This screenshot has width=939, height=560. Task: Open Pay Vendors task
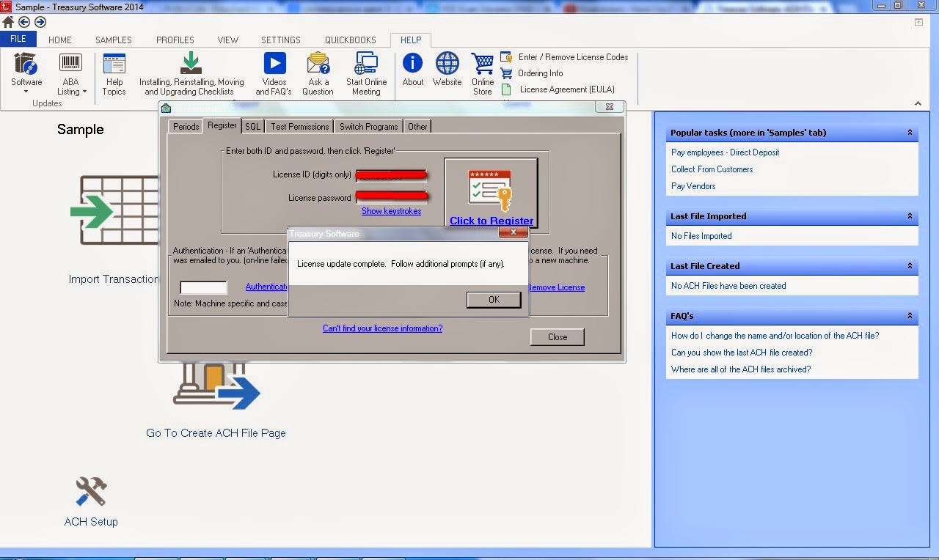(x=693, y=186)
